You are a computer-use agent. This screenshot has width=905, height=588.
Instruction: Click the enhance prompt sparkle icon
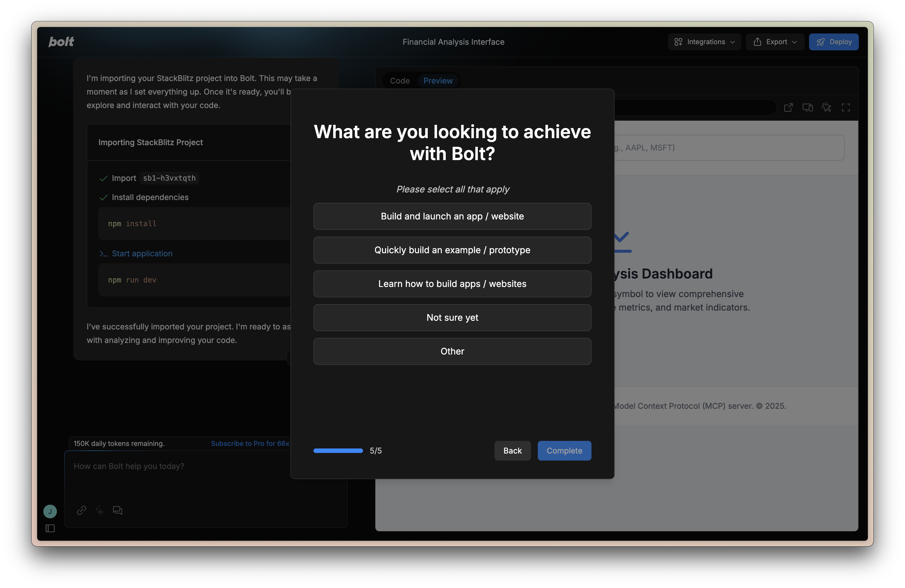click(x=100, y=510)
